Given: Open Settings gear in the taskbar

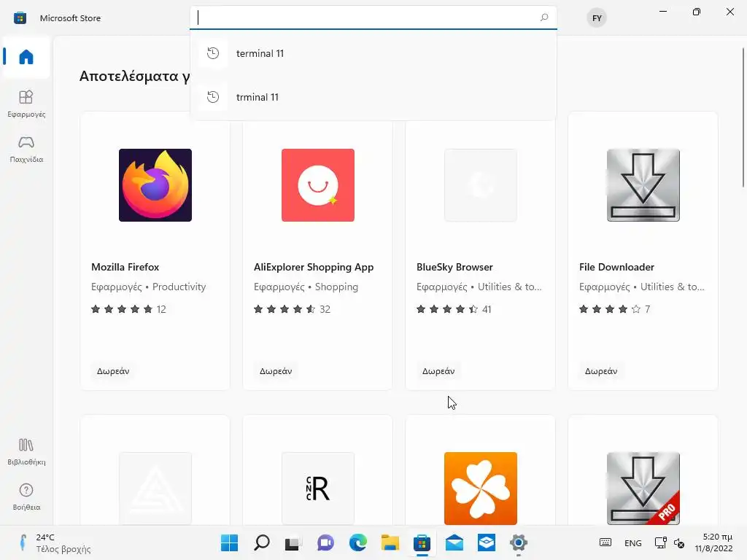Looking at the screenshot, I should point(519,542).
